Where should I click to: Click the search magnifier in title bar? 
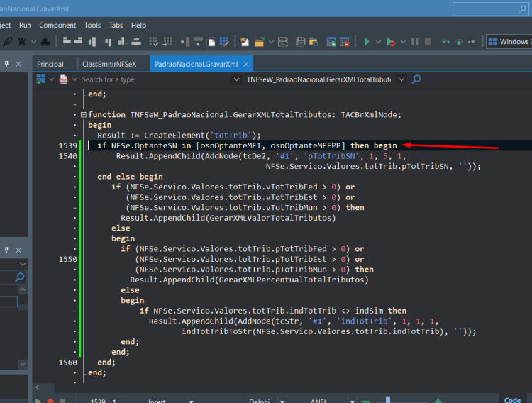[x=522, y=9]
